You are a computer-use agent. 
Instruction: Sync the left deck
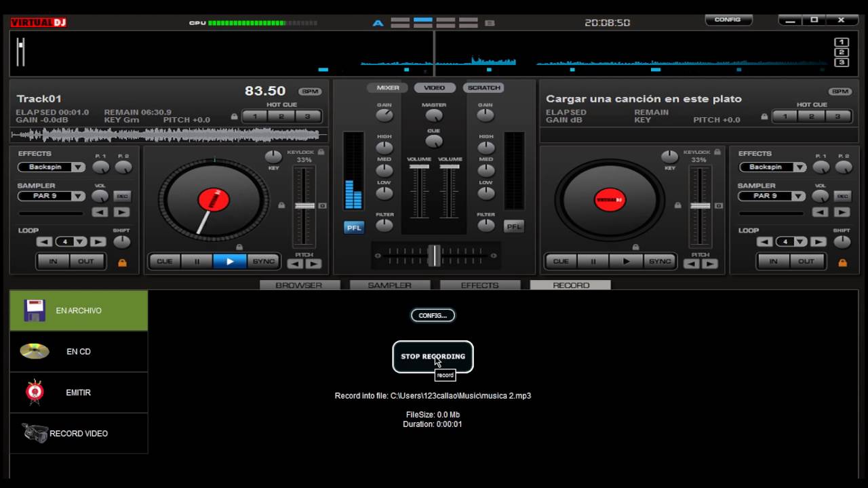[263, 261]
